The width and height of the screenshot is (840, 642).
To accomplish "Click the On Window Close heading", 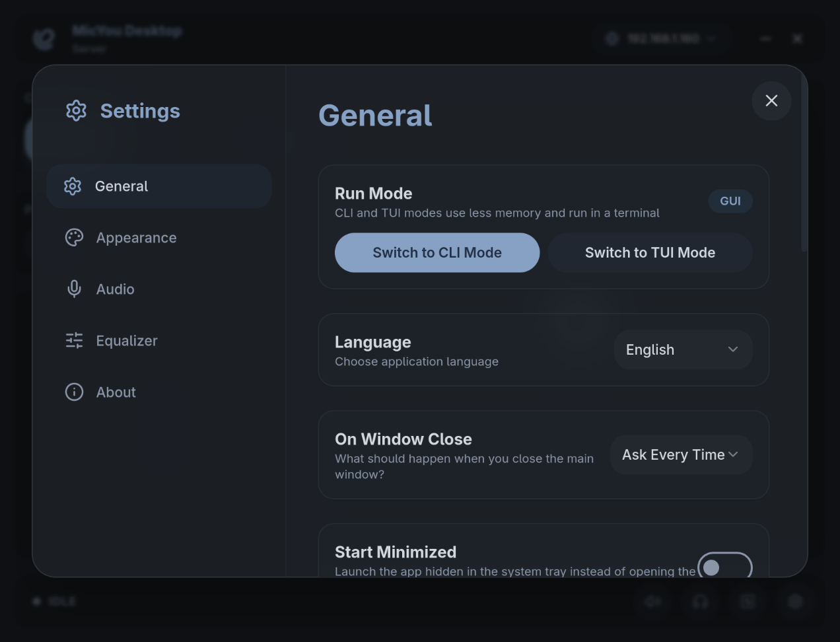I will coord(403,439).
